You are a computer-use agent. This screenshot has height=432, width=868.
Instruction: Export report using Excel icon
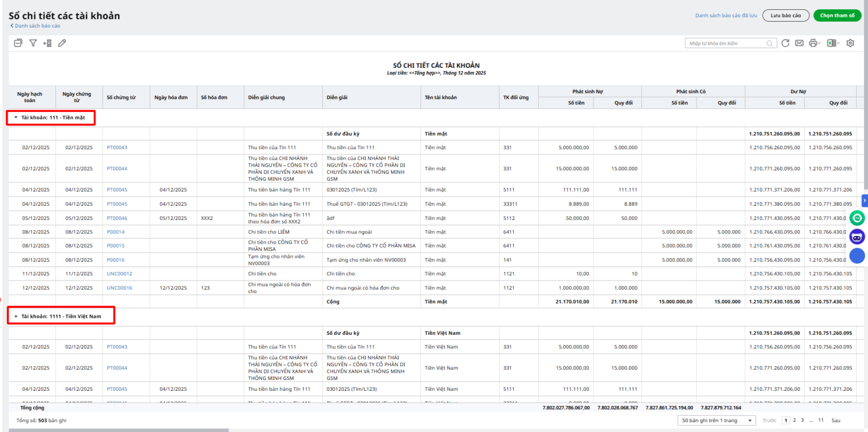point(831,43)
